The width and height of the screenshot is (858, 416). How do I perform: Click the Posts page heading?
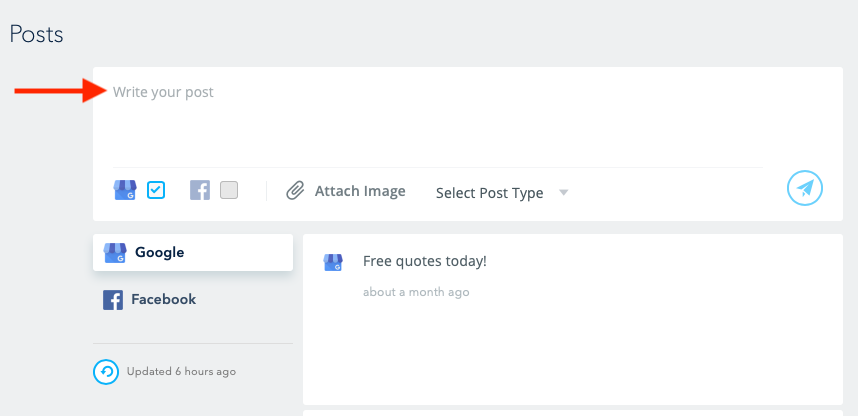36,34
